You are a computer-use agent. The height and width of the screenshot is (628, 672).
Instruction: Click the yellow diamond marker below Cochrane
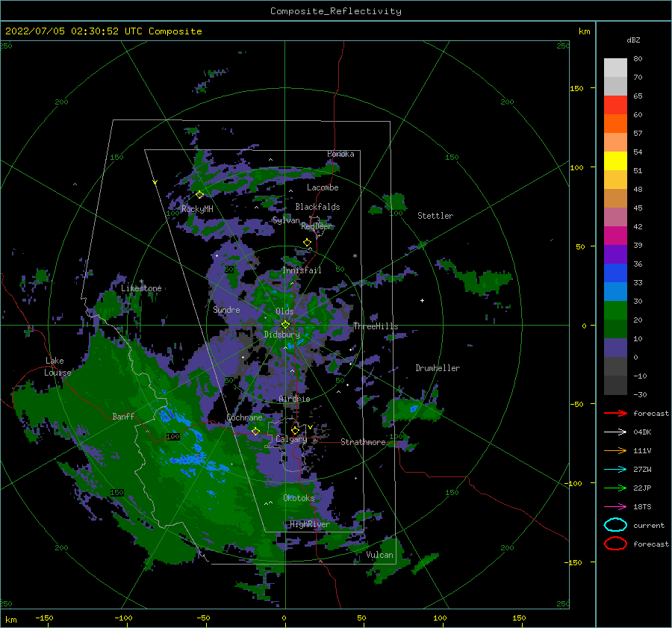pyautogui.click(x=255, y=432)
